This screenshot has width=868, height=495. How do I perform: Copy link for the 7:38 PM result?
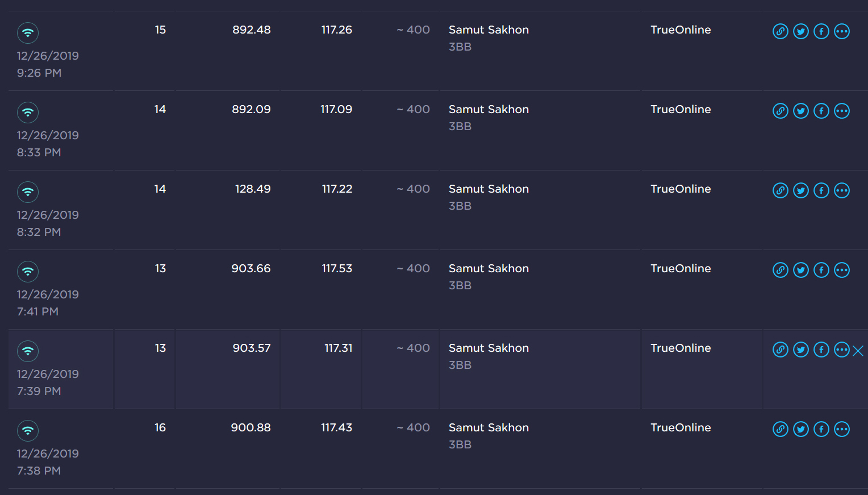[x=781, y=429]
